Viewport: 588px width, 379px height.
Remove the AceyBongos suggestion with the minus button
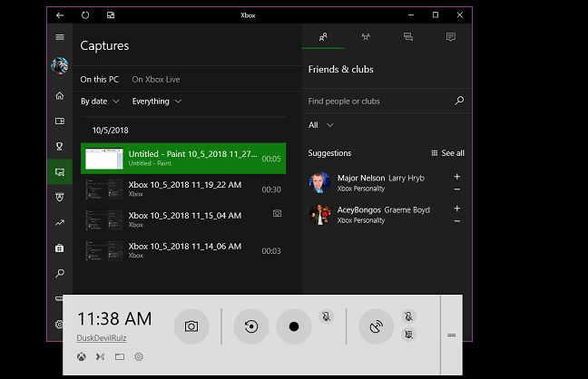pyautogui.click(x=457, y=221)
